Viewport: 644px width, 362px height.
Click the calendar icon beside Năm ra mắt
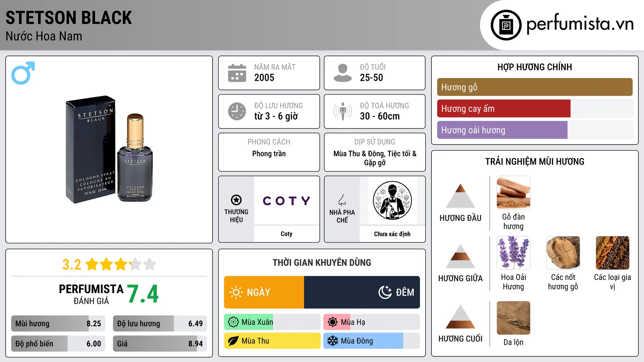pos(237,73)
